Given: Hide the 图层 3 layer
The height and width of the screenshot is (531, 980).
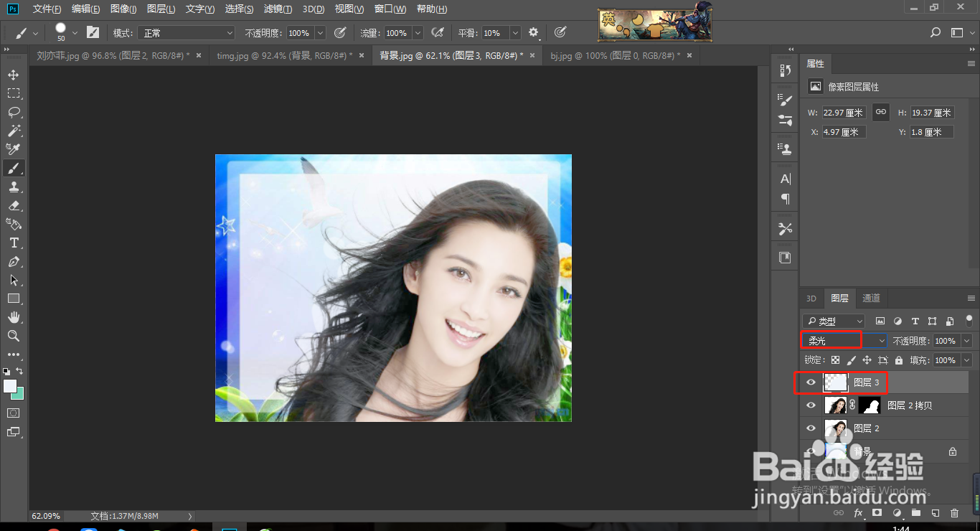Looking at the screenshot, I should coord(811,383).
